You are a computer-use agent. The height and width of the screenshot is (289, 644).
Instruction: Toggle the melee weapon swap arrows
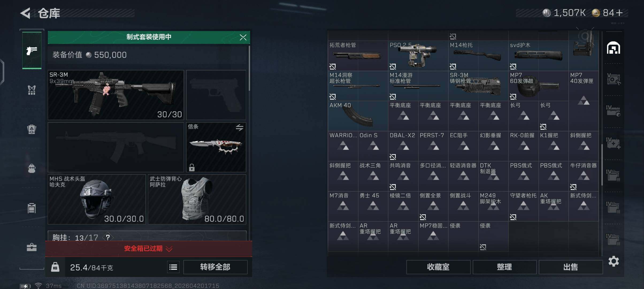(239, 128)
